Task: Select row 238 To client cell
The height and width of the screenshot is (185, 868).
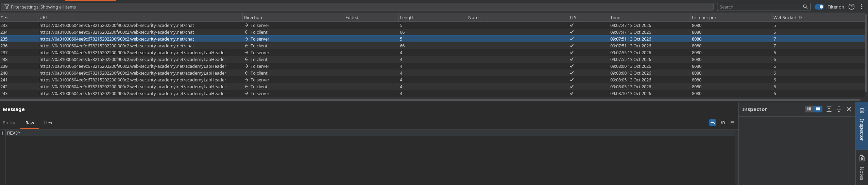Action: pyautogui.click(x=256, y=59)
